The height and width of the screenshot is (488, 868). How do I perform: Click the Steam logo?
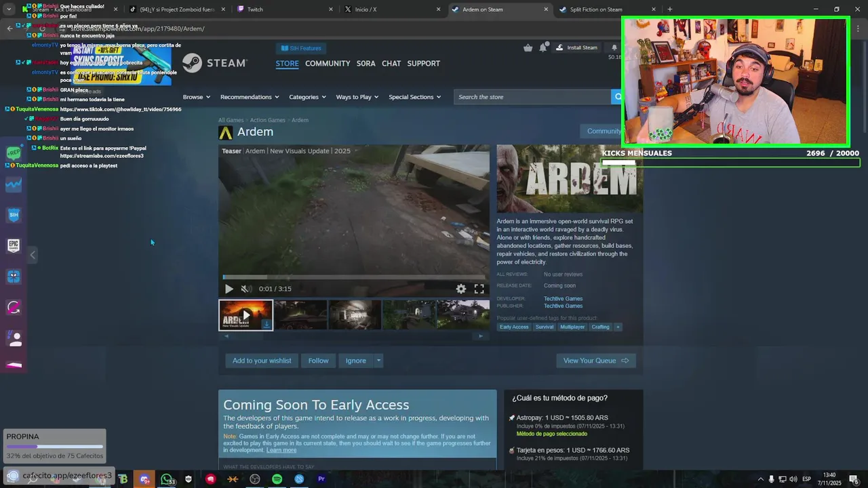point(214,63)
